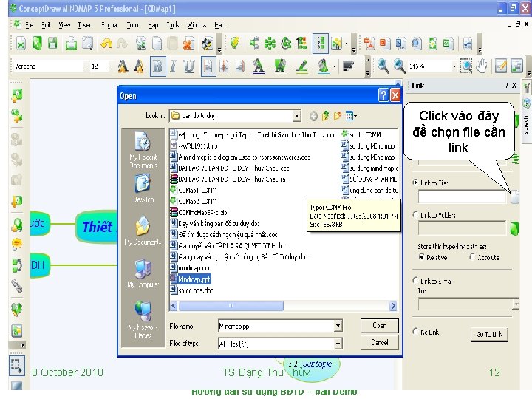Click the Cancel button in dialog
This screenshot has height=399, width=532.
[379, 343]
